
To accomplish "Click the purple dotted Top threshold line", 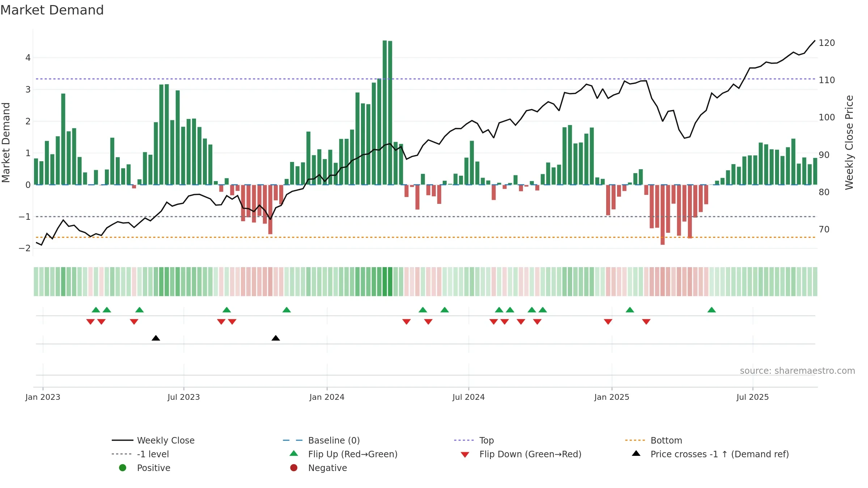I will tap(425, 79).
